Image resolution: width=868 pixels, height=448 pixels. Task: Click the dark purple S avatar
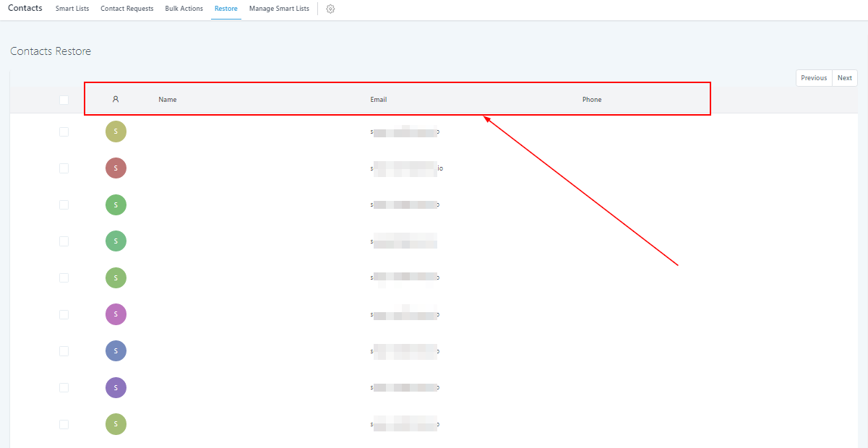116,388
